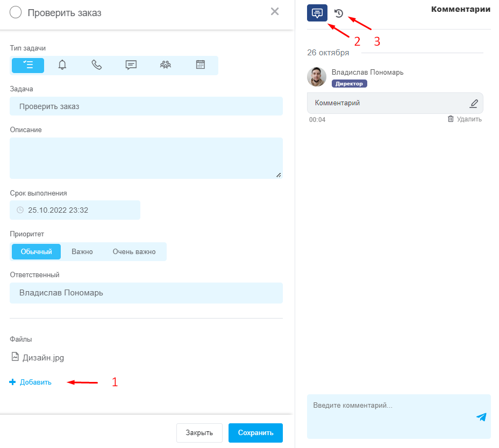Screen dimensions: 499x448
Task: Click the clock icon in deadline field
Action: tap(20, 210)
